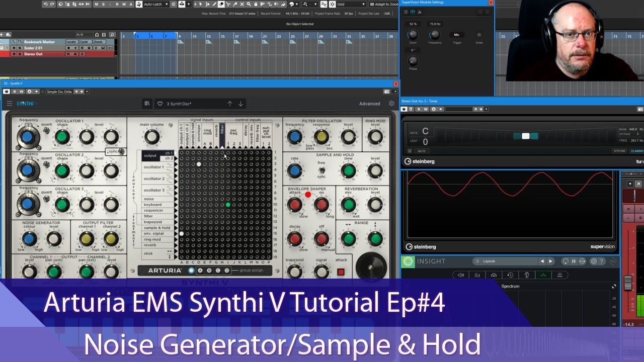Mute the Scaler 2 01 track
This screenshot has width=644, height=362.
(14, 48)
